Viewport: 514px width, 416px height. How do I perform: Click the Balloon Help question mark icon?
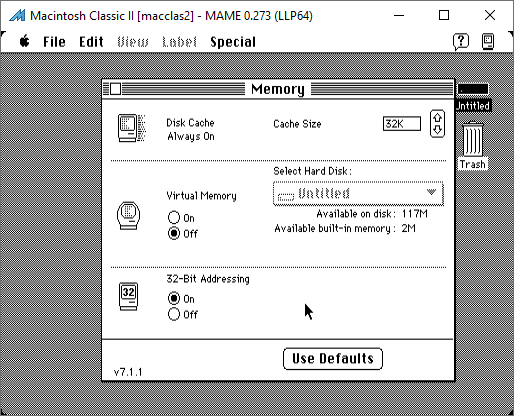tap(461, 42)
